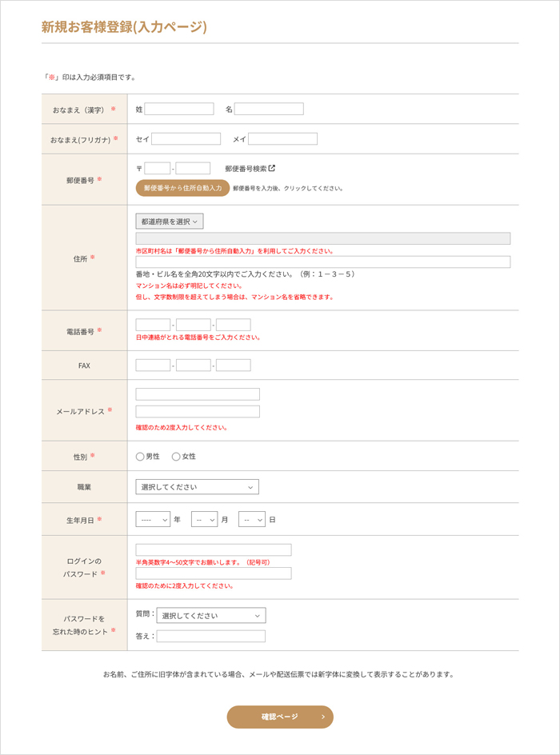Click the 確認ページ submit button

(280, 717)
